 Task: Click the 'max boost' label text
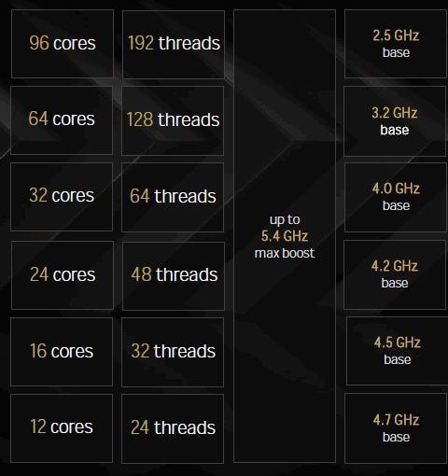click(x=285, y=253)
